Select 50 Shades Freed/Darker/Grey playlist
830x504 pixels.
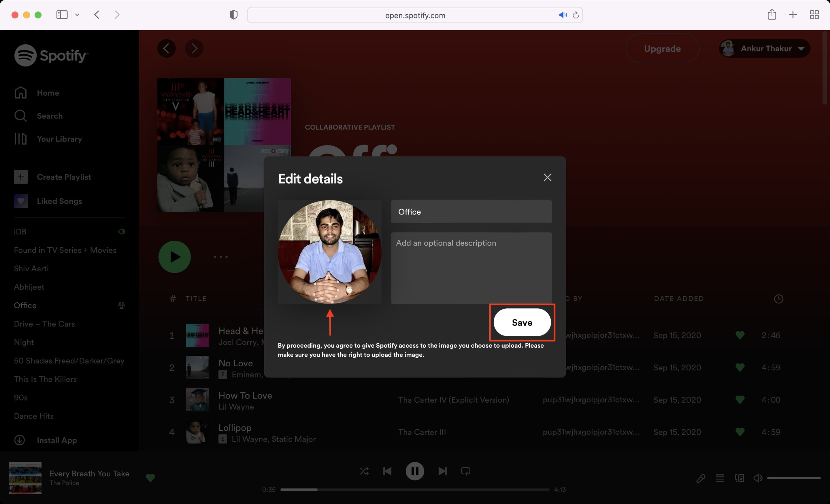(69, 361)
